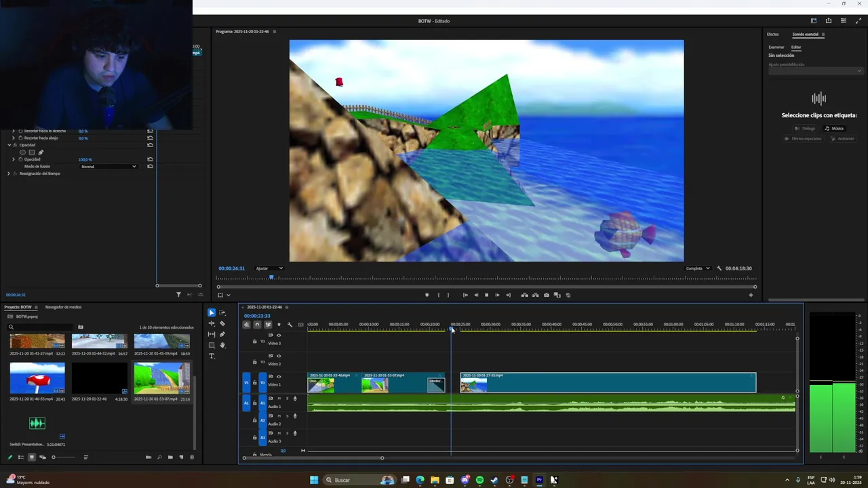Toggle snap in the timeline (magnet icon)
Viewport: 868px width, 488px height.
(257, 325)
